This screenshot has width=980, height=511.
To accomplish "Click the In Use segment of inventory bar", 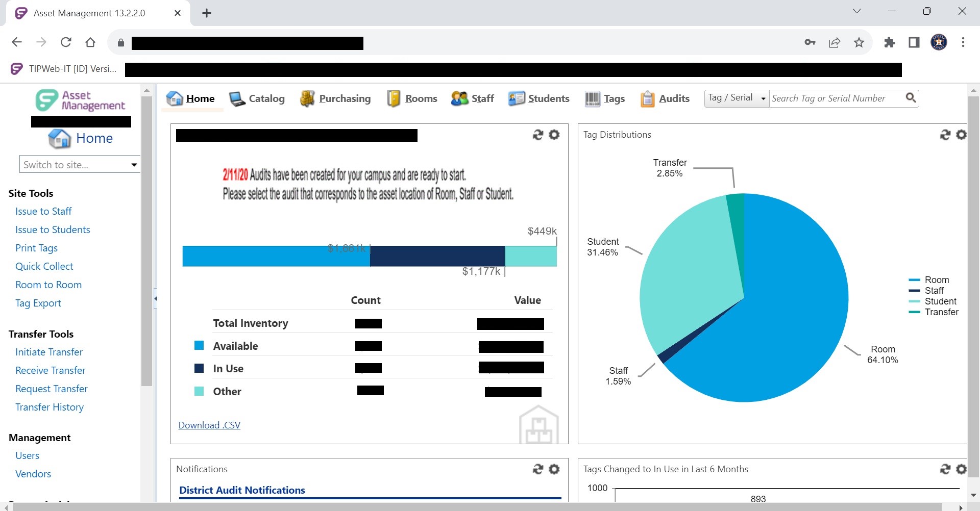I will 437,256.
